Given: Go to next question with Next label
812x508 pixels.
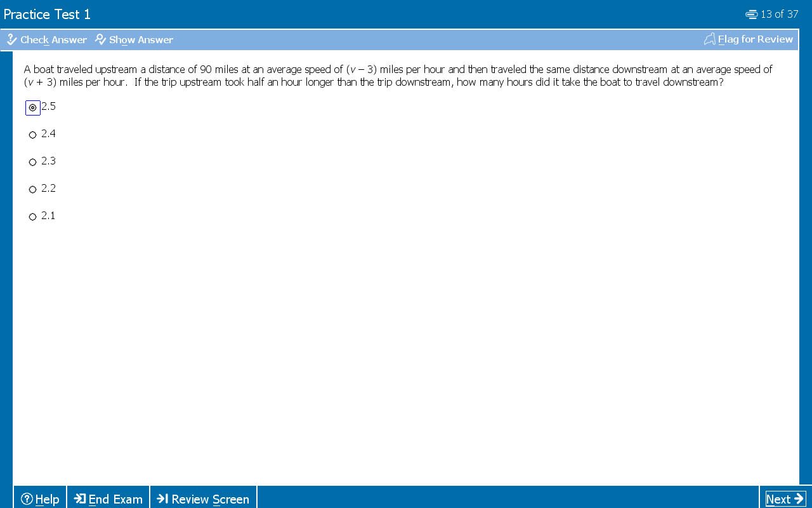Looking at the screenshot, I should 778,499.
